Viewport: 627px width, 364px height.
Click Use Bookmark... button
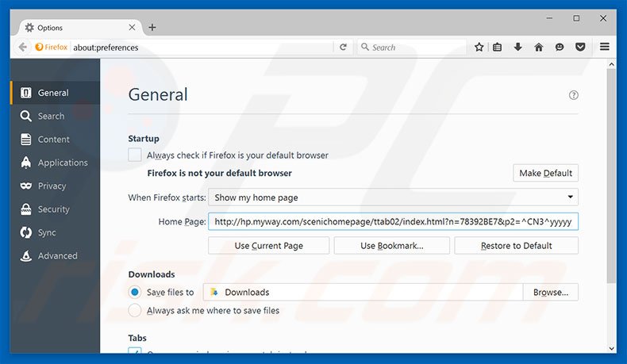click(392, 246)
